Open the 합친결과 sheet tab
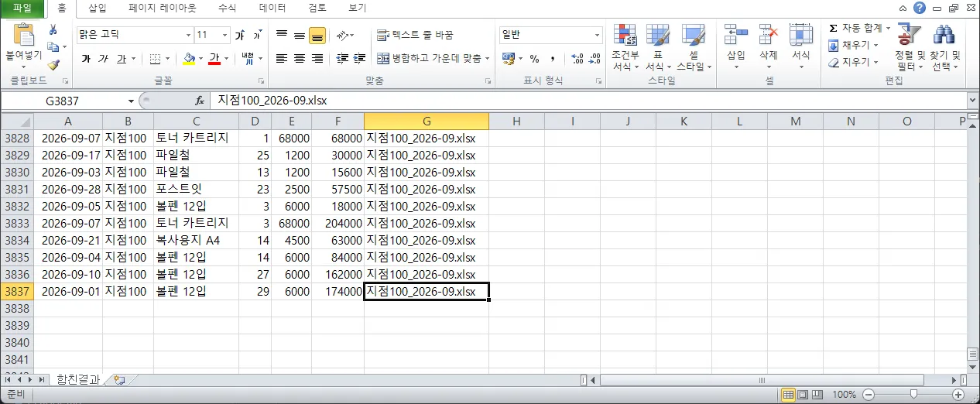The width and height of the screenshot is (980, 404). (x=78, y=379)
